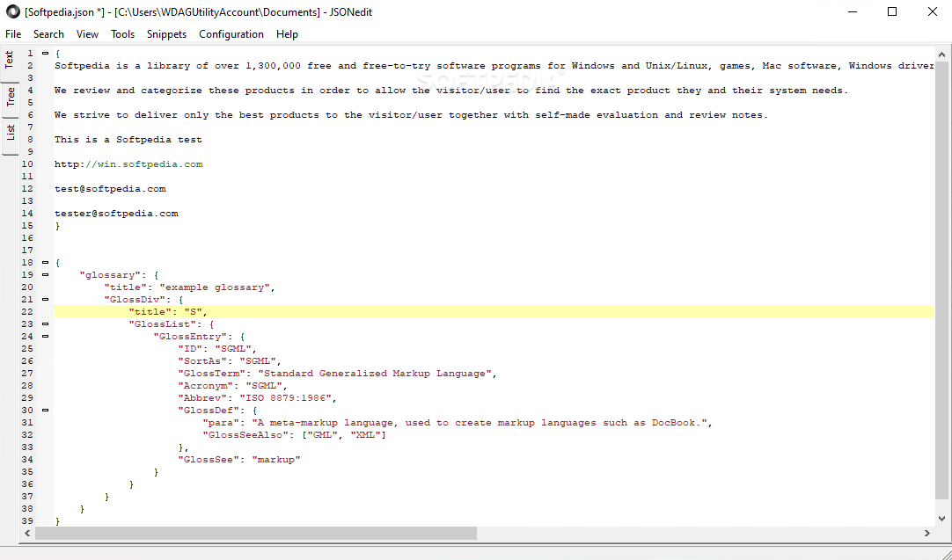Screen dimensions: 952x560
Task: Click the "We strive to deliver" line
Action: pos(411,115)
